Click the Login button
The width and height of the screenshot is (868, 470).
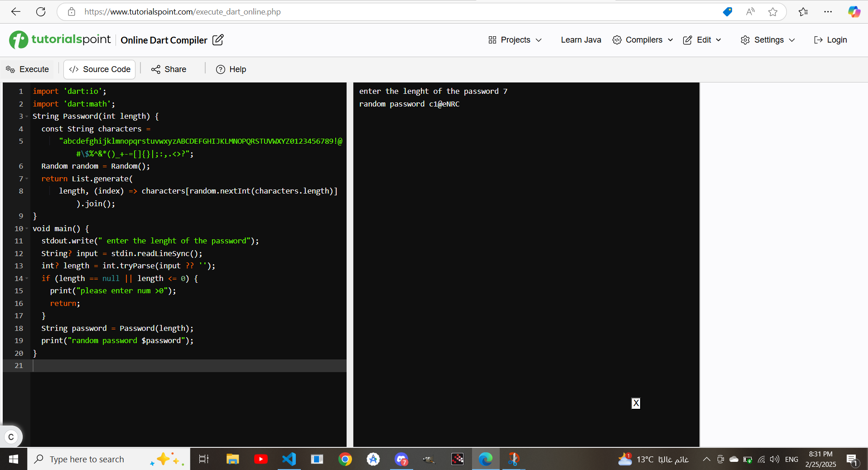[830, 40]
